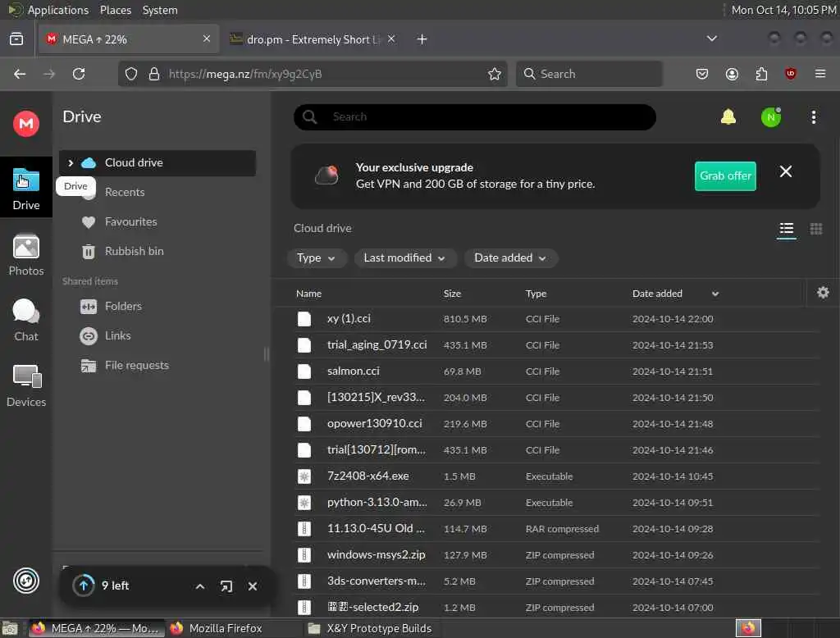Viewport: 840px width, 638px height.
Task: Open Firefox extensions icon
Action: (761, 74)
